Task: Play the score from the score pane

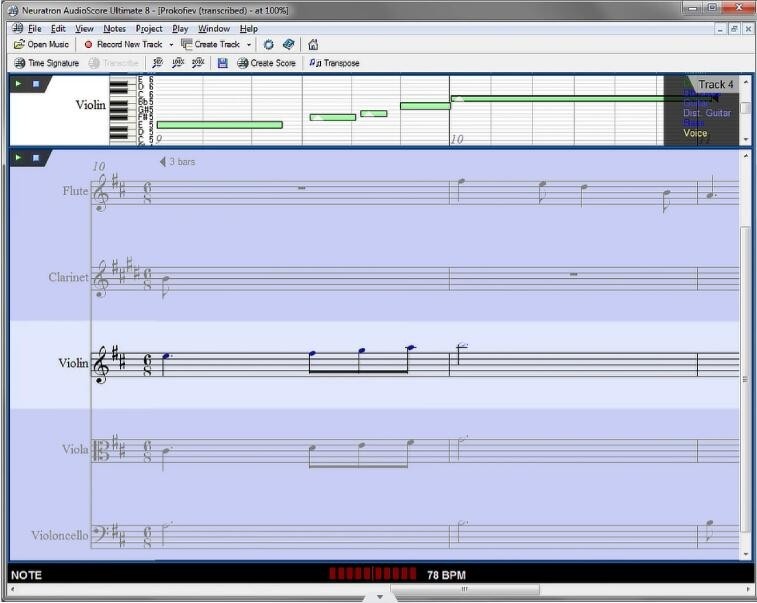Action: point(18,157)
